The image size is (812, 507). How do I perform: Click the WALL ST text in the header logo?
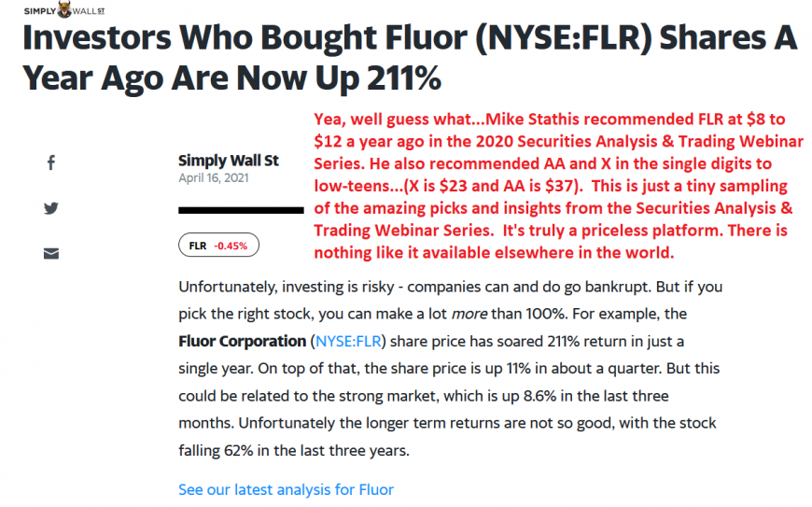pyautogui.click(x=87, y=10)
